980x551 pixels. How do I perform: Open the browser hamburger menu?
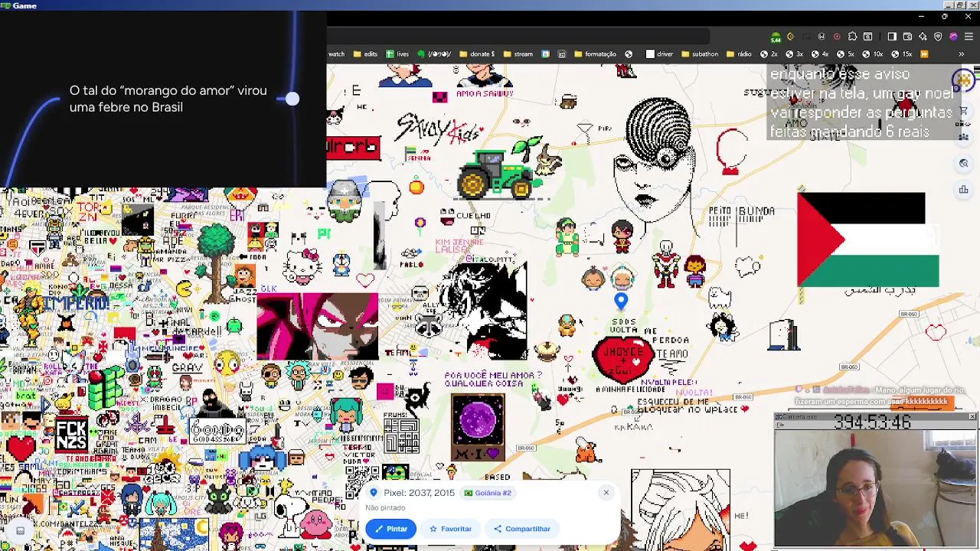pyautogui.click(x=969, y=37)
